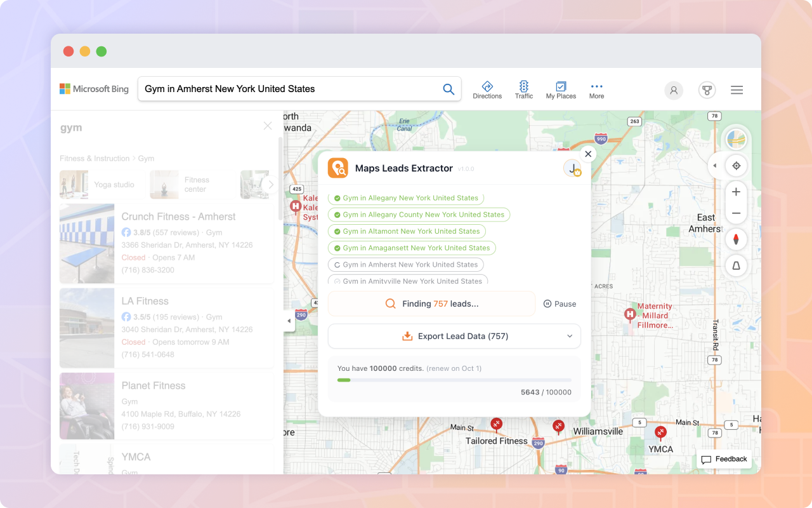
Task: Click the Maternity Millard Fillmore hospital marker
Action: 630,314
